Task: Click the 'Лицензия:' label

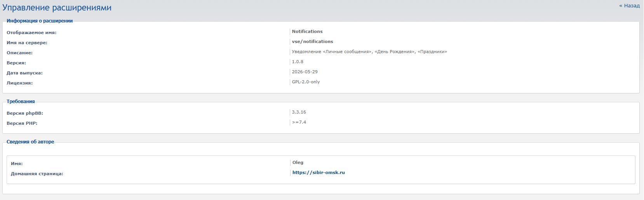Action: click(x=19, y=83)
